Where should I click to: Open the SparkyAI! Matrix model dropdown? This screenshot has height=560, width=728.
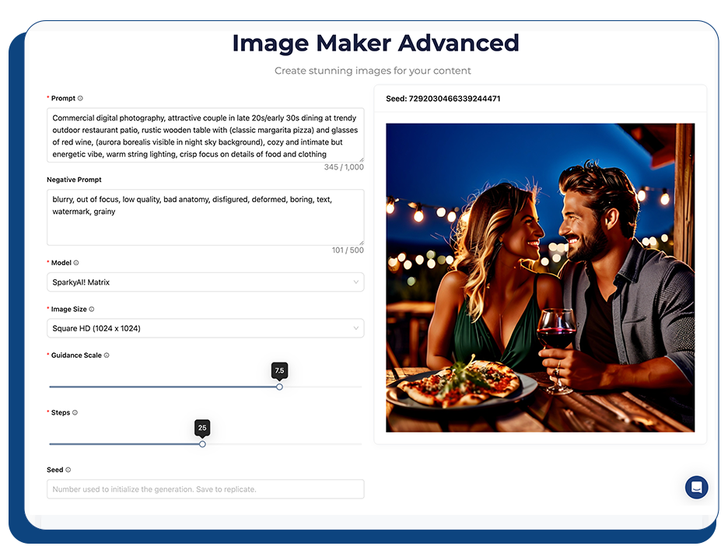click(x=205, y=282)
